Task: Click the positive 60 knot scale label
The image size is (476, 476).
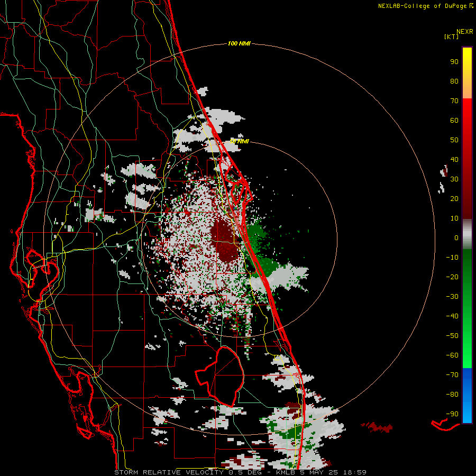Action: click(454, 121)
